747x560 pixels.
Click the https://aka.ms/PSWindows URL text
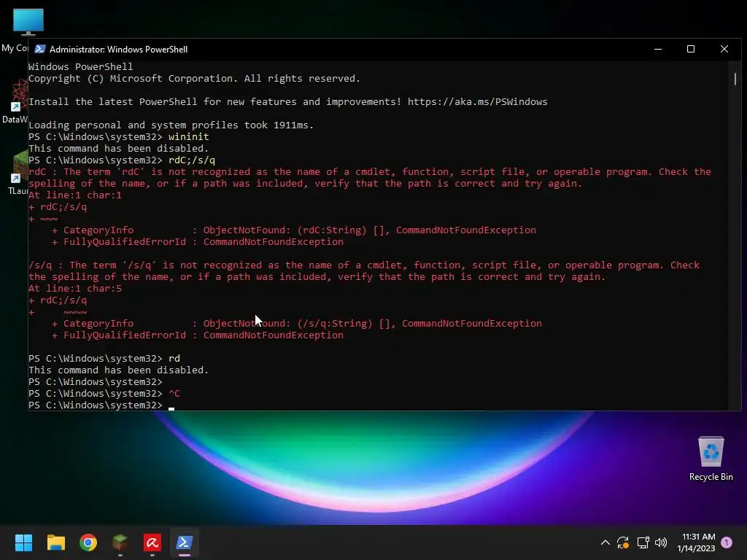[477, 101]
